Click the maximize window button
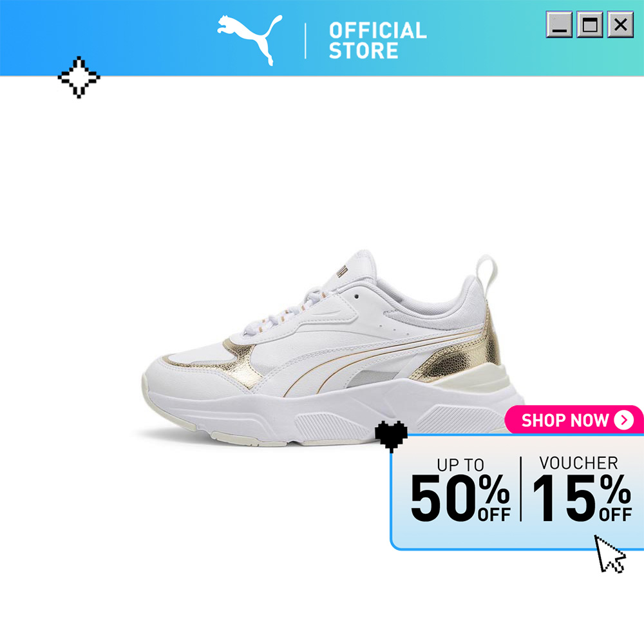 click(x=590, y=24)
